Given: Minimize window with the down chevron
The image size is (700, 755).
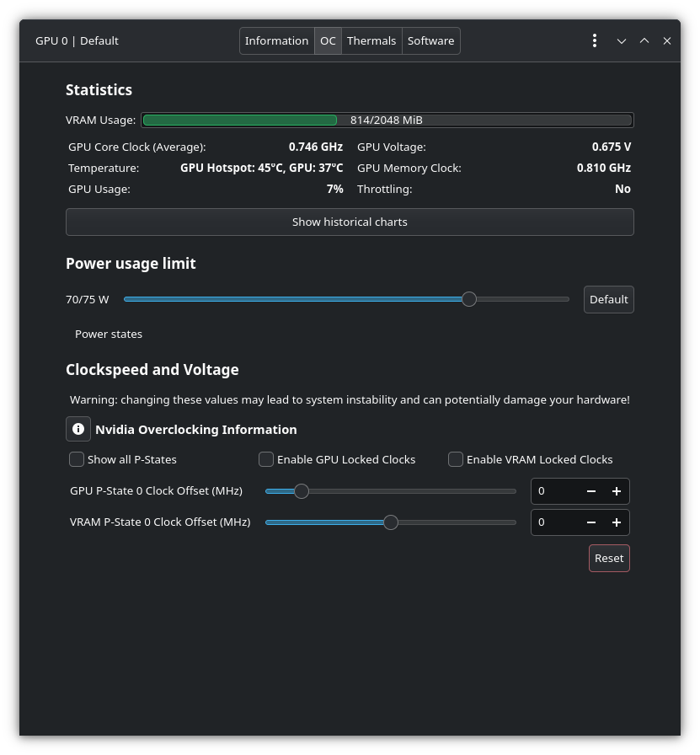Looking at the screenshot, I should [622, 40].
